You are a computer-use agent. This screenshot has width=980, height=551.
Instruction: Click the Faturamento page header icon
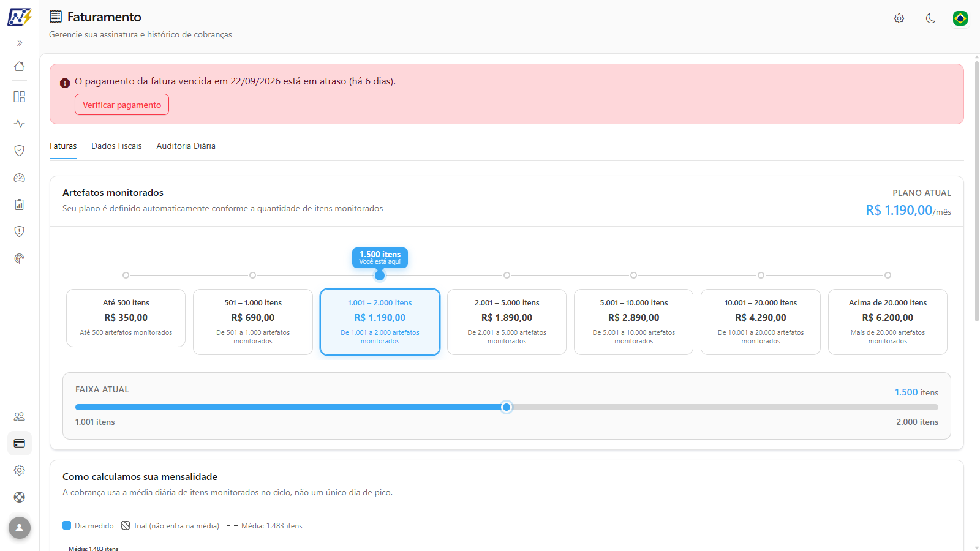(56, 17)
